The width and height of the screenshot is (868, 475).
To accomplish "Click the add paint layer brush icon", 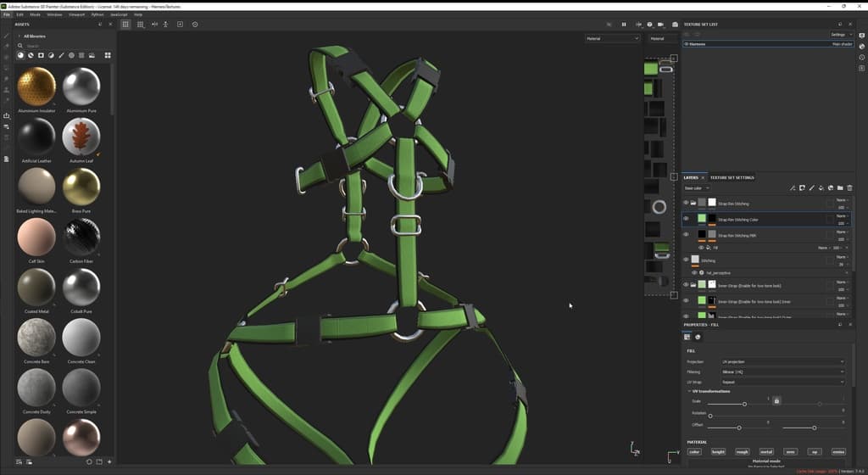I will (811, 188).
